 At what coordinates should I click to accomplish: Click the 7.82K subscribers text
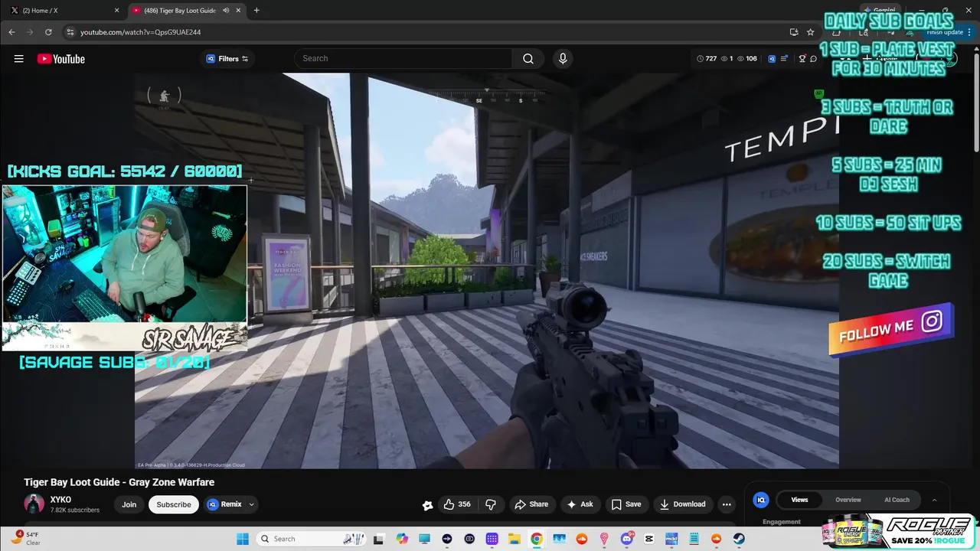click(74, 510)
